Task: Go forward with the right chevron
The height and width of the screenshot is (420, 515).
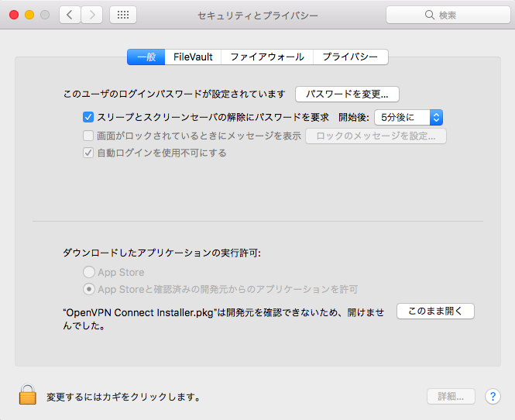Action: point(92,15)
